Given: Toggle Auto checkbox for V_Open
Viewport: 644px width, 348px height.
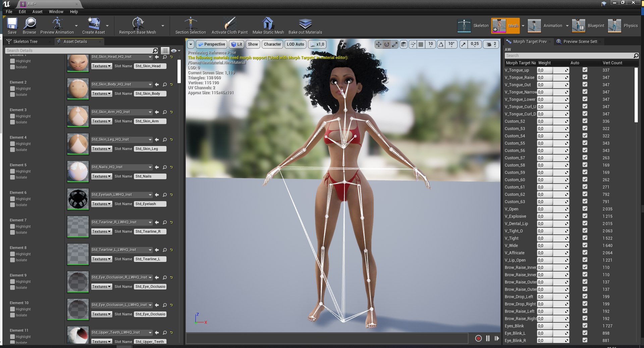Looking at the screenshot, I should tap(585, 209).
